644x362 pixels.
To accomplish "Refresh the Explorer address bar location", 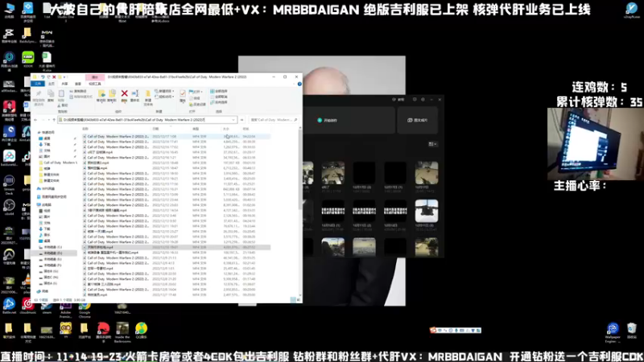I will (x=242, y=120).
